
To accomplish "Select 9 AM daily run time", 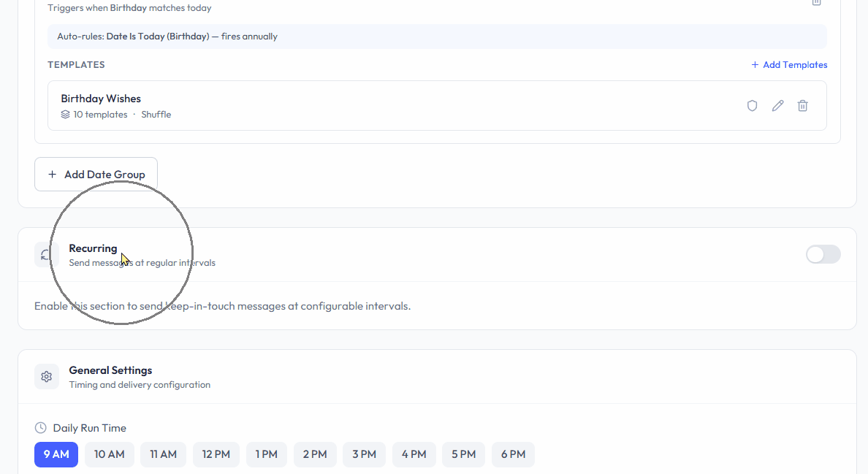I will pyautogui.click(x=56, y=454).
